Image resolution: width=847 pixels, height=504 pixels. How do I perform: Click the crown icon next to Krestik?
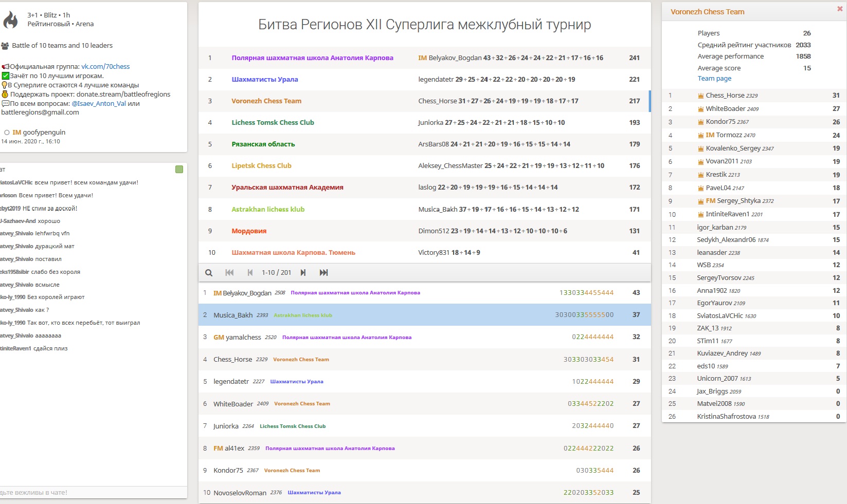coord(700,175)
